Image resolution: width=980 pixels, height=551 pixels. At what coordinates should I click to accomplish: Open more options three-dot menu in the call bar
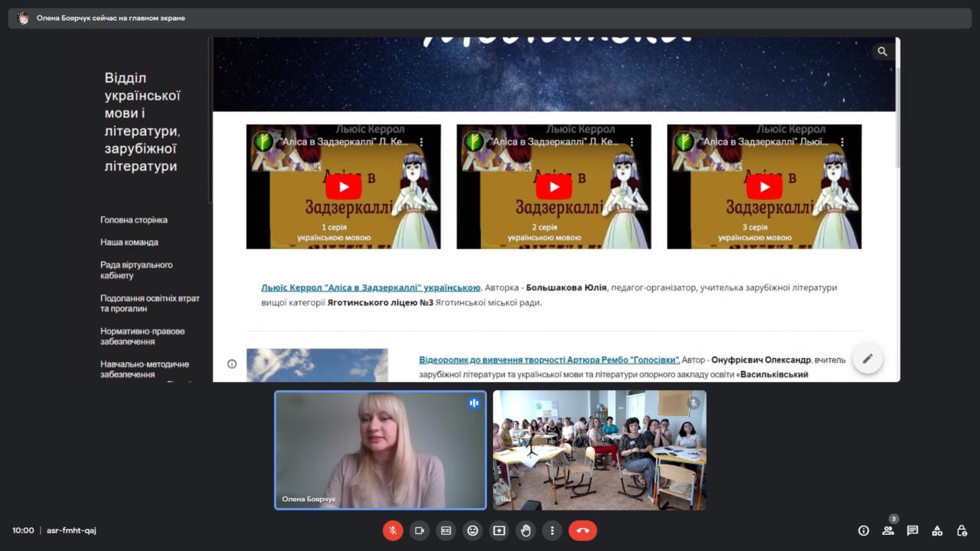pos(552,530)
